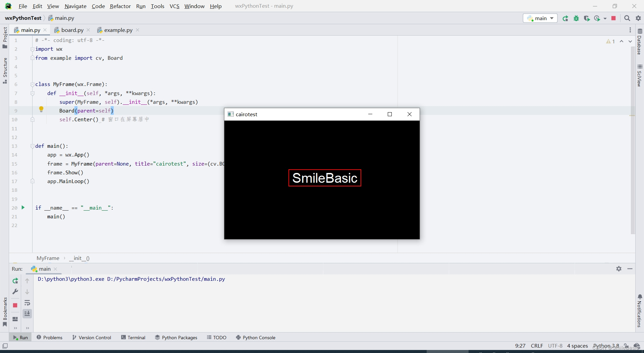Image resolution: width=644 pixels, height=353 pixels.
Task: Open the TODO tool window
Action: pyautogui.click(x=217, y=338)
